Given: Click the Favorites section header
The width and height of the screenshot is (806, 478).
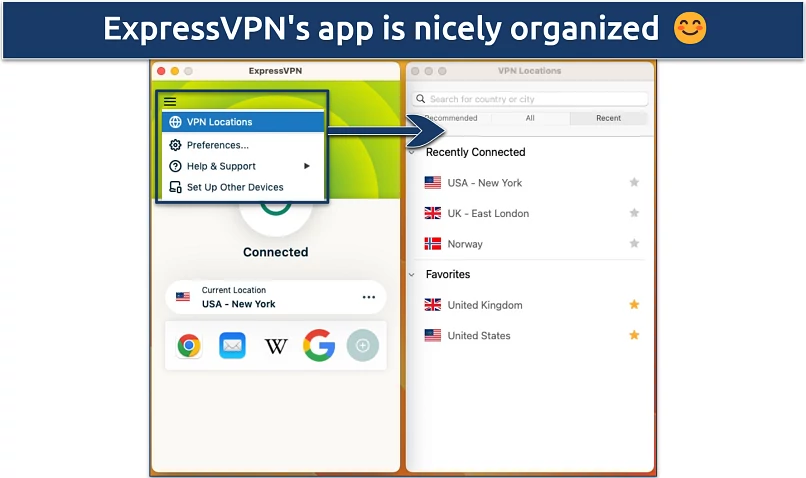Looking at the screenshot, I should click(x=448, y=274).
